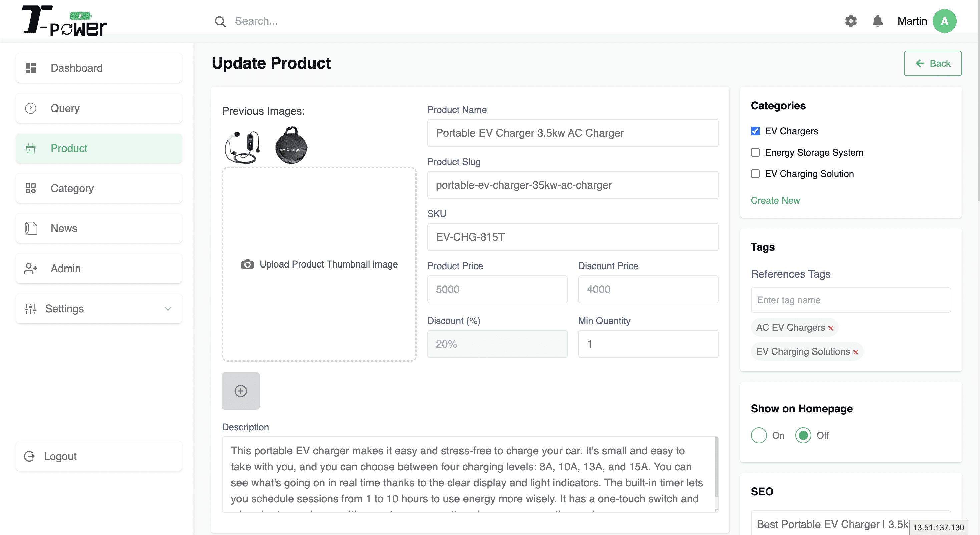Screen dimensions: 980x535
Task: Click the add image plus icon
Action: (x=240, y=391)
